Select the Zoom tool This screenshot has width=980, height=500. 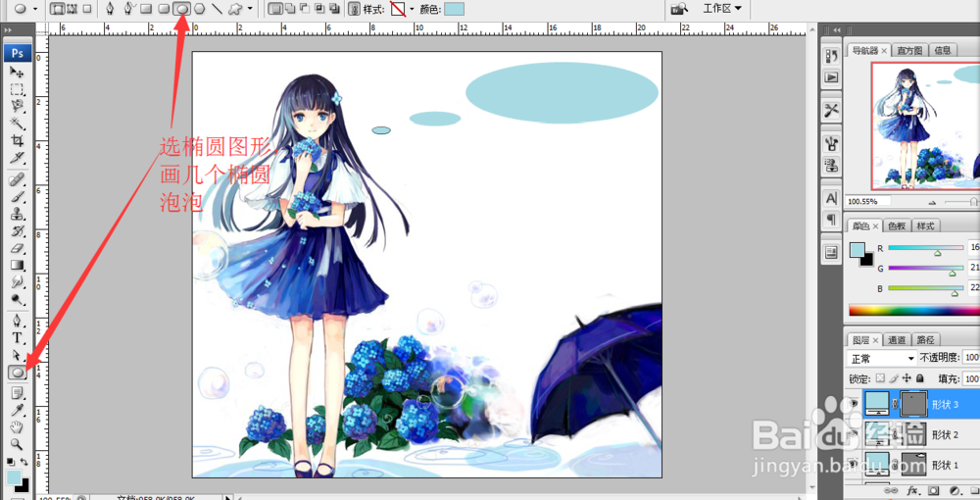(17, 444)
